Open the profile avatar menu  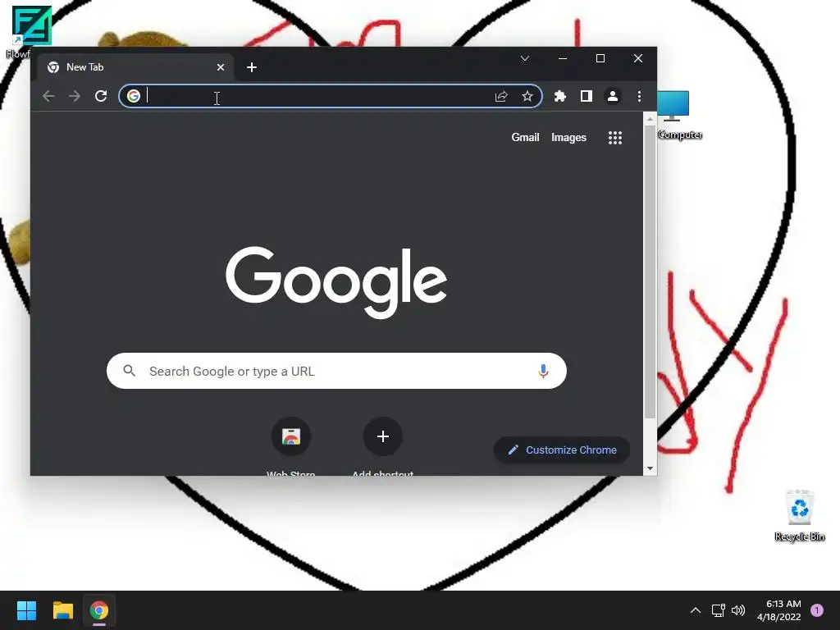(612, 96)
